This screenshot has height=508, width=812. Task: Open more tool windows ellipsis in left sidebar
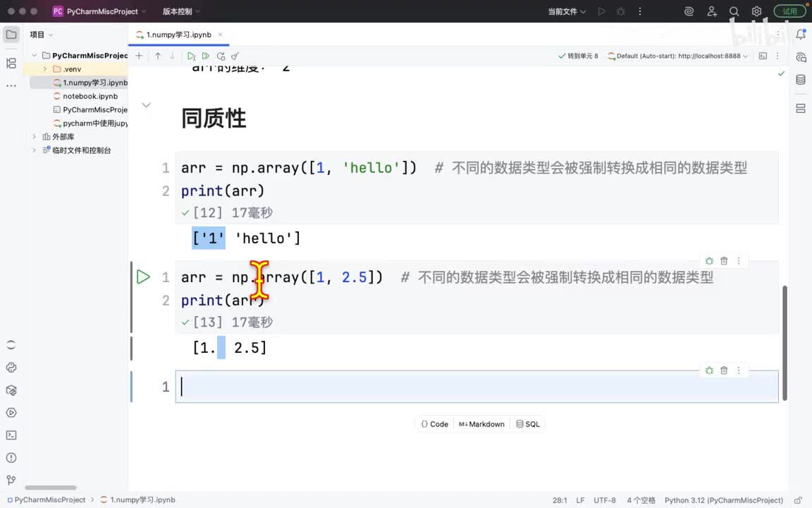(x=11, y=85)
